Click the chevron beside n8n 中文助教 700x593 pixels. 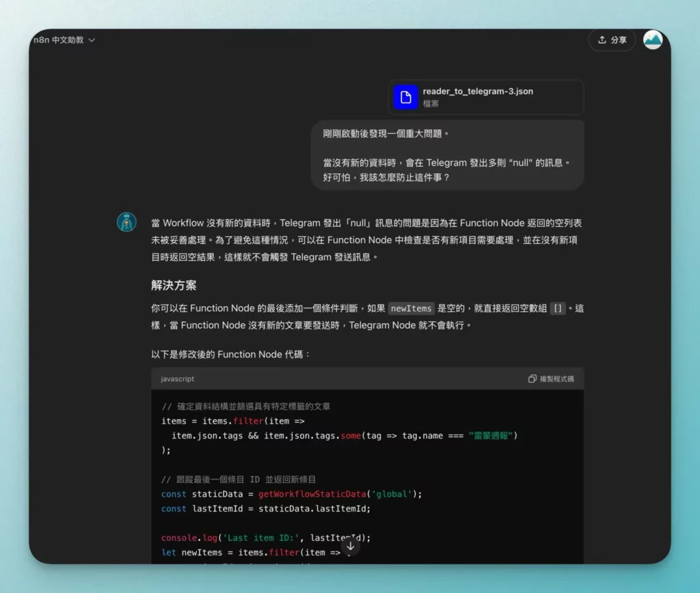pyautogui.click(x=92, y=40)
